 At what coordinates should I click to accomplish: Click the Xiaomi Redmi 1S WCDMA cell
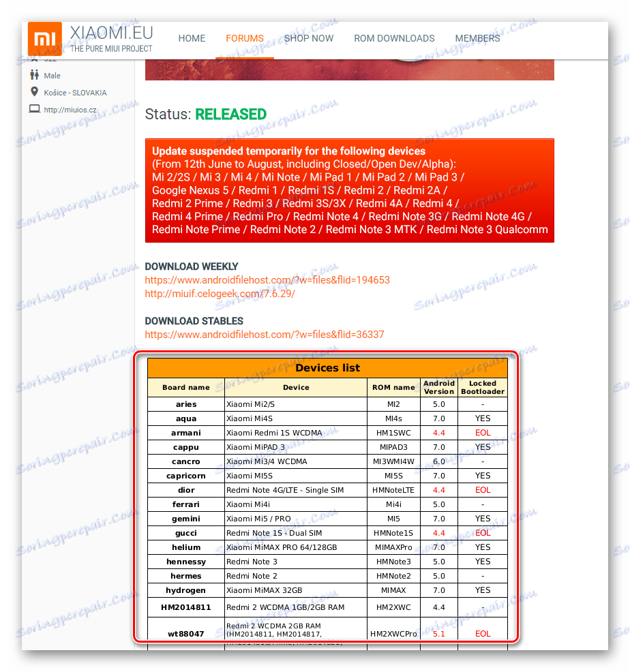[296, 433]
